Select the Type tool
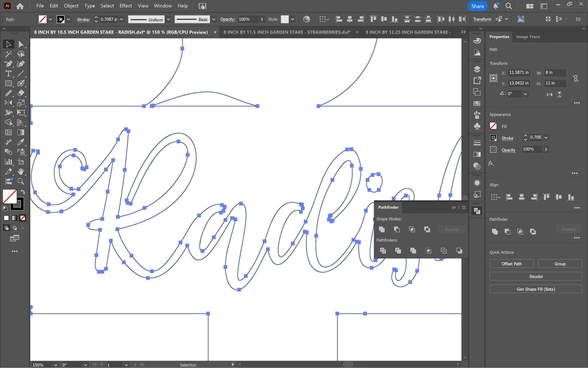The image size is (588, 368). coord(8,73)
